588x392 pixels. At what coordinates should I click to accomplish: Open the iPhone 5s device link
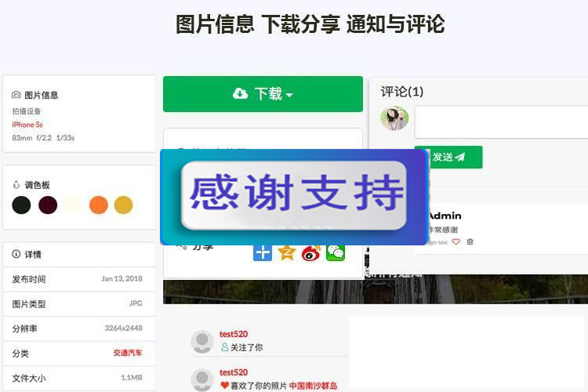pos(27,125)
